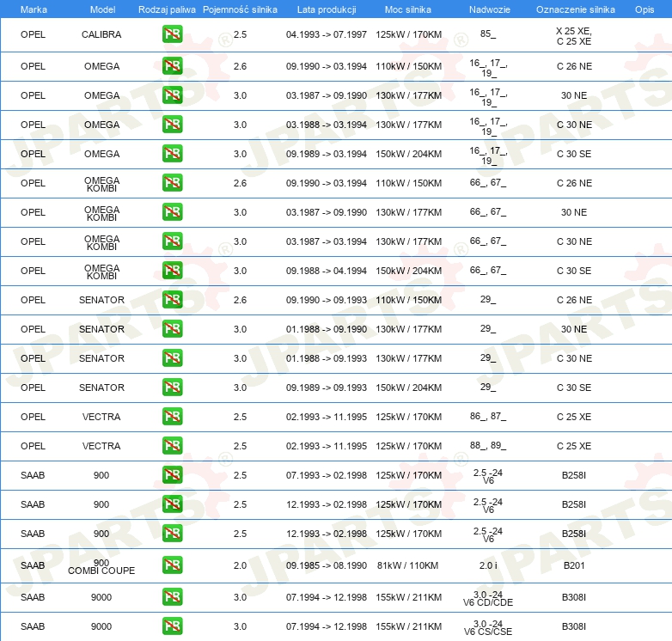Screen dimensions: 672x641
Task: Select the body code '86_, 87_'
Action: 488,416
